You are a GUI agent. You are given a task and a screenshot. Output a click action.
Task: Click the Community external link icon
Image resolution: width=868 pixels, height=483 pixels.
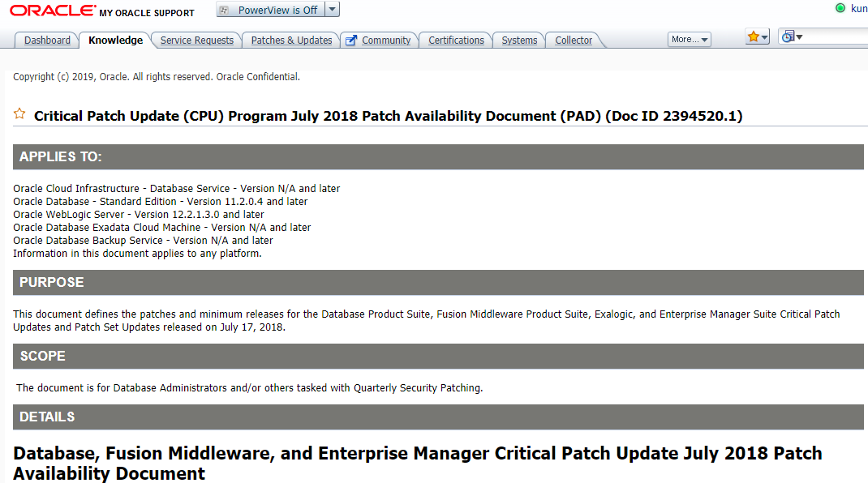(351, 41)
